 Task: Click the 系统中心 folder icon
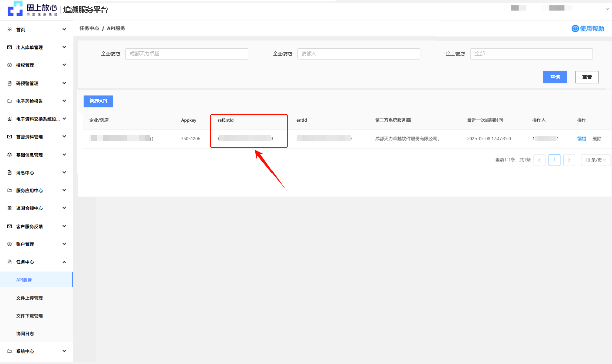tap(9, 351)
